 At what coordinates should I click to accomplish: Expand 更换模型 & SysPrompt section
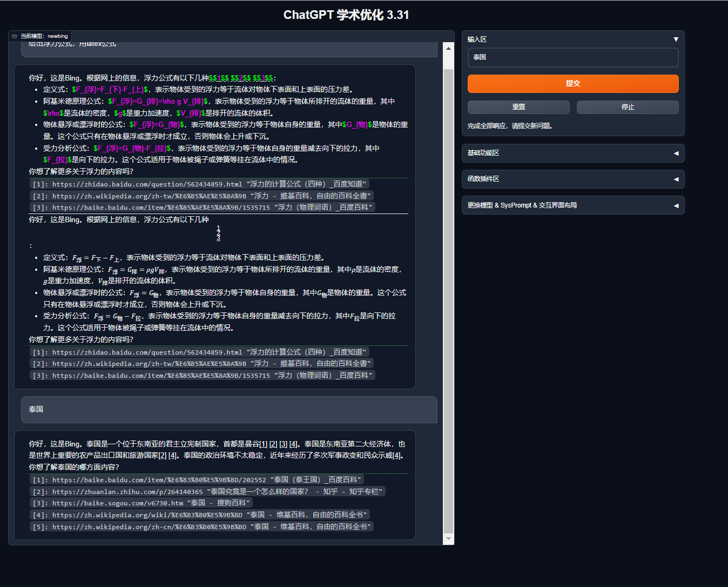pos(573,205)
